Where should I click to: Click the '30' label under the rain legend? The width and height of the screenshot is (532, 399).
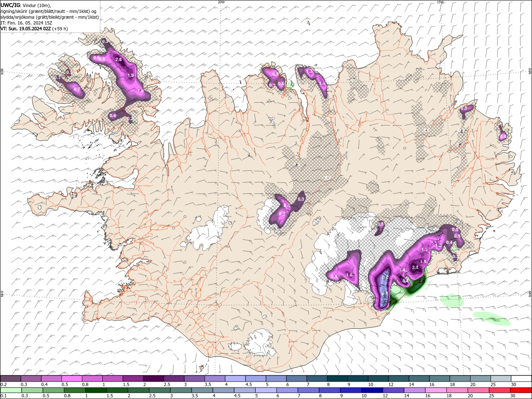[513, 396]
